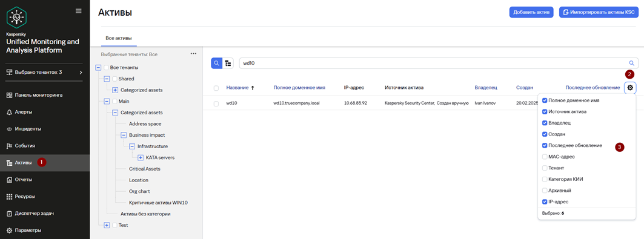Check the Все тенанты checkbox
Image resolution: width=644 pixels, height=239 pixels.
(107, 67)
